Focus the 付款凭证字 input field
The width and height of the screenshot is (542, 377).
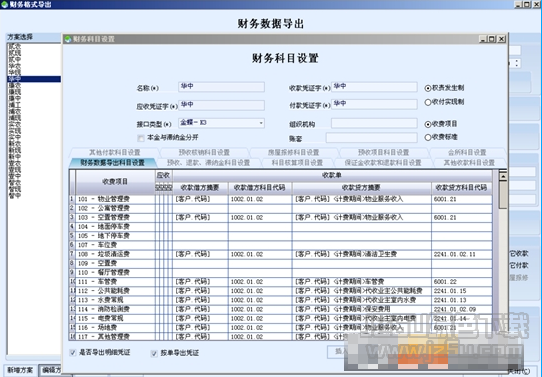(x=374, y=104)
